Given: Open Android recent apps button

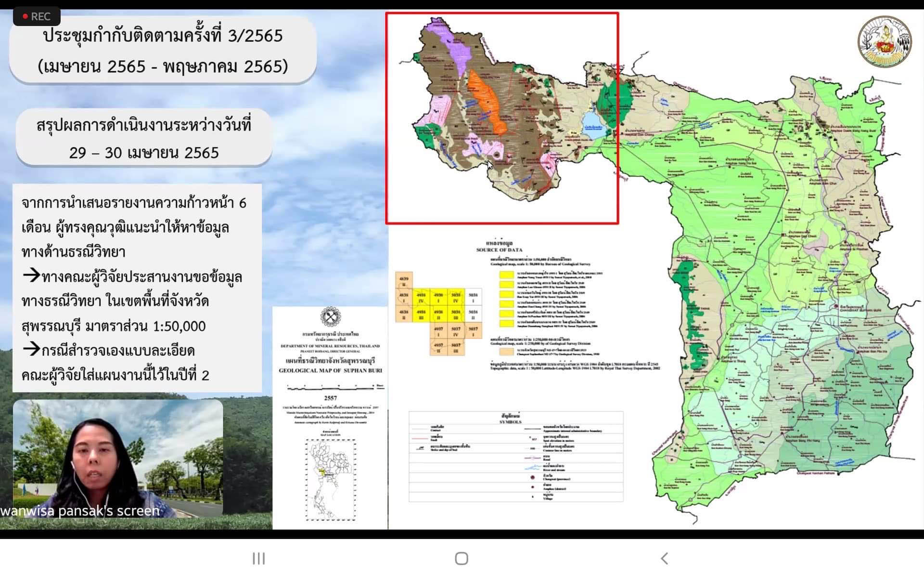Looking at the screenshot, I should click(258, 558).
